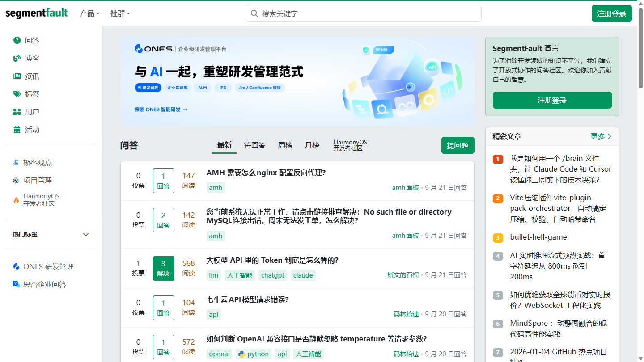
Task: Open question 大模型 API 里的 Token 到底是怎么算的
Action: pyautogui.click(x=272, y=260)
